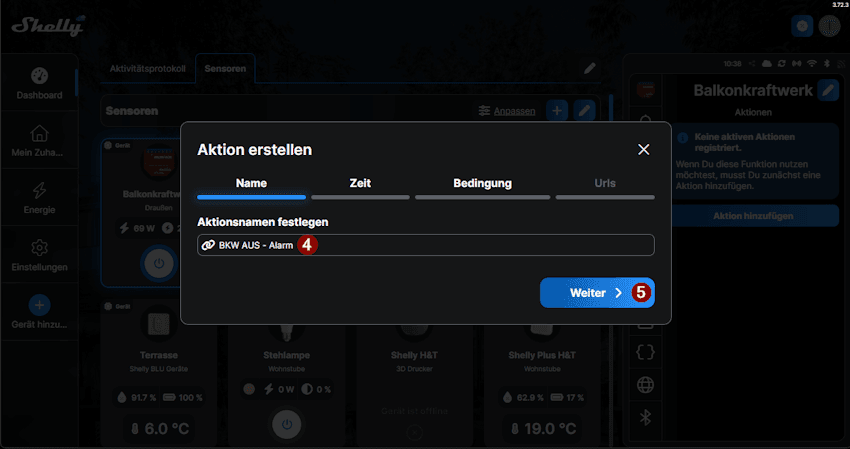This screenshot has height=449, width=850.
Task: Open user profile avatar top right
Action: pos(829,26)
